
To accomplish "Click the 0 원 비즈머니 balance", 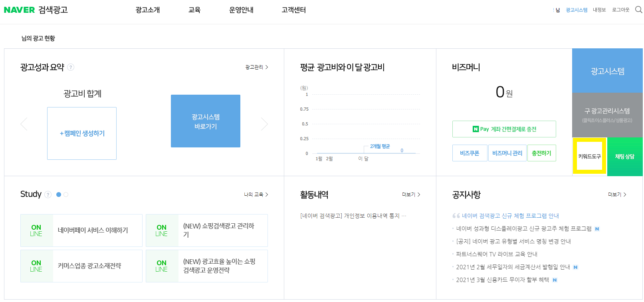I will [504, 92].
